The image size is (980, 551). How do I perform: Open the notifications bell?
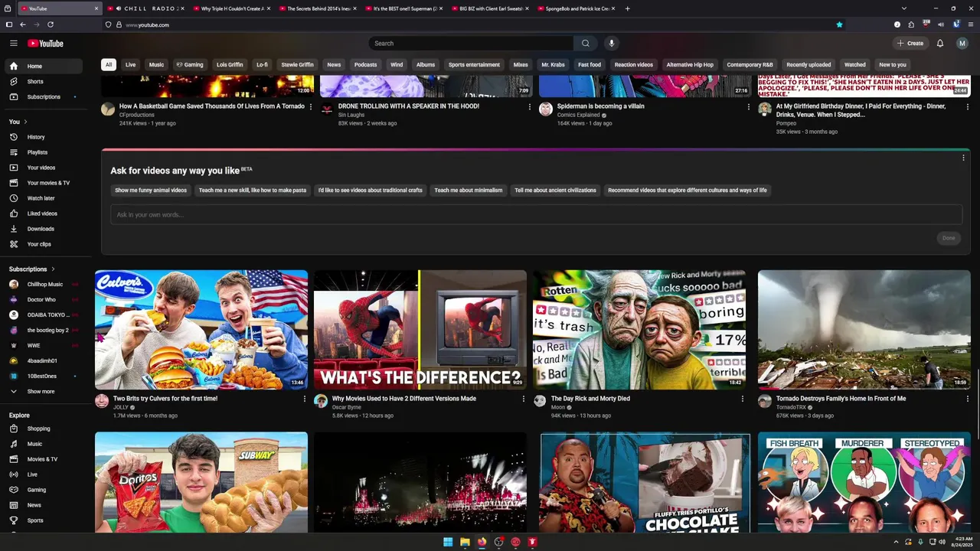[940, 44]
